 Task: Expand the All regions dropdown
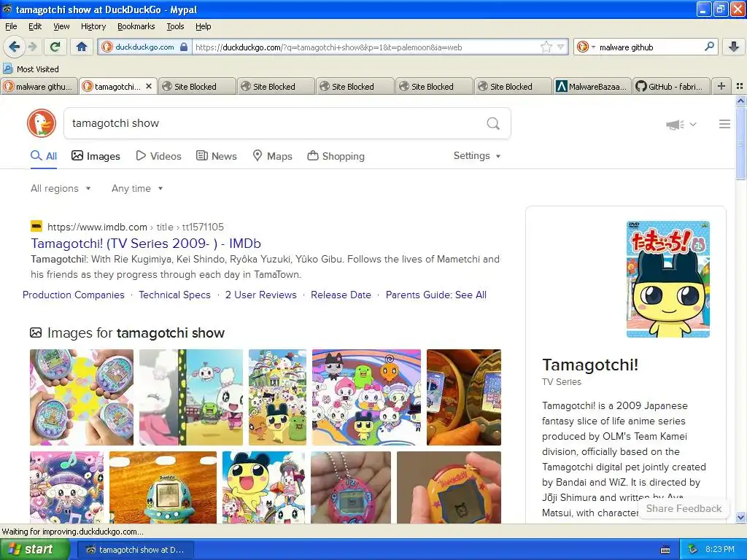point(61,189)
